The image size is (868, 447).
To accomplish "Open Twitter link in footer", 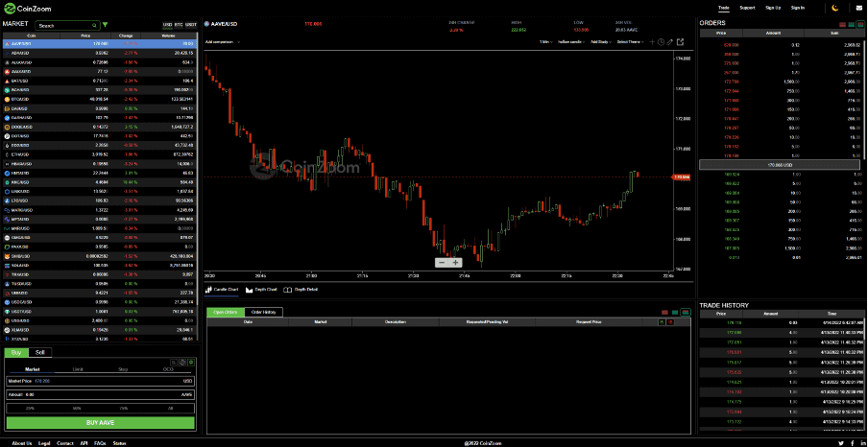I will [x=841, y=443].
